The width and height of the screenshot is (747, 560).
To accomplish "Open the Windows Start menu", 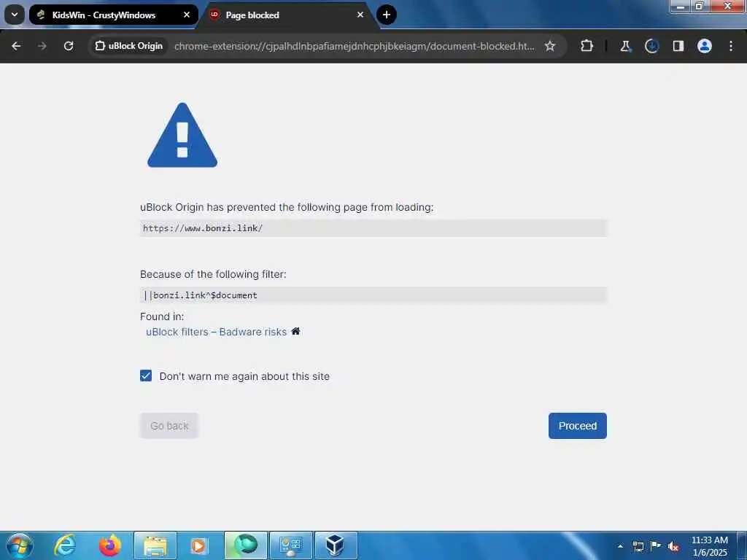I will click(20, 545).
